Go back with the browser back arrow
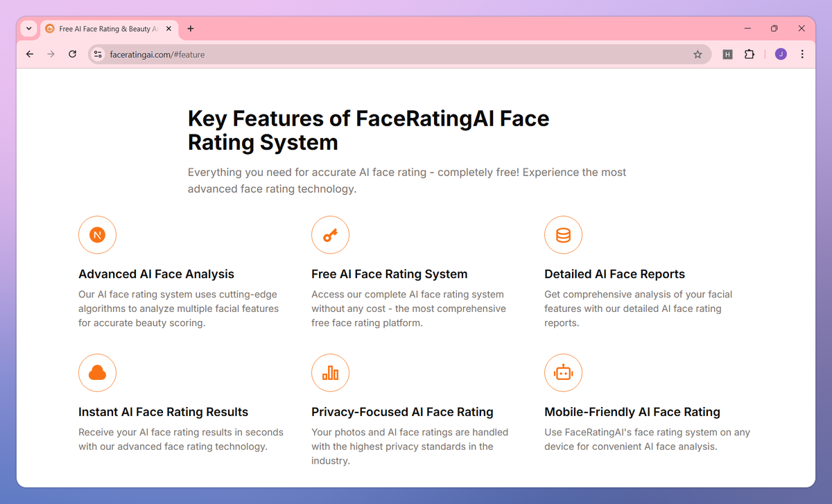 tap(29, 54)
